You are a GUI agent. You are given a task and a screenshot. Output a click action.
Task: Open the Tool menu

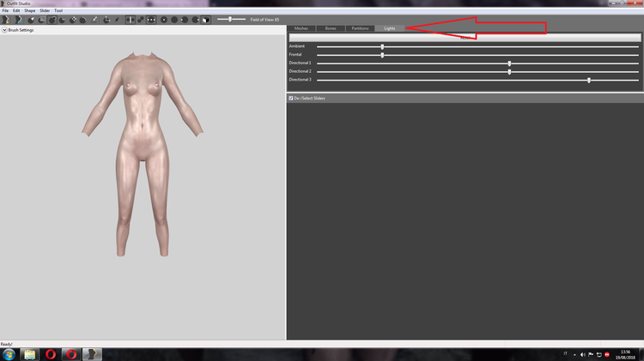click(58, 10)
